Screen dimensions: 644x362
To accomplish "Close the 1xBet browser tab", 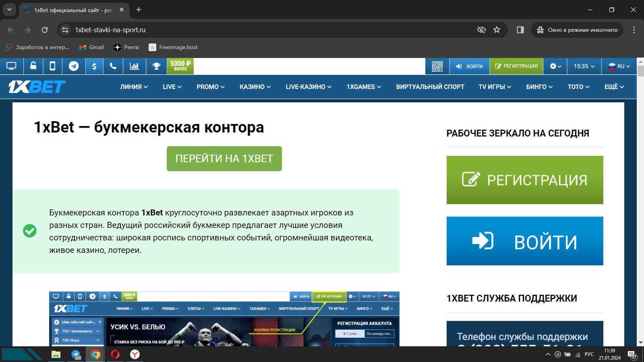I will [x=122, y=10].
